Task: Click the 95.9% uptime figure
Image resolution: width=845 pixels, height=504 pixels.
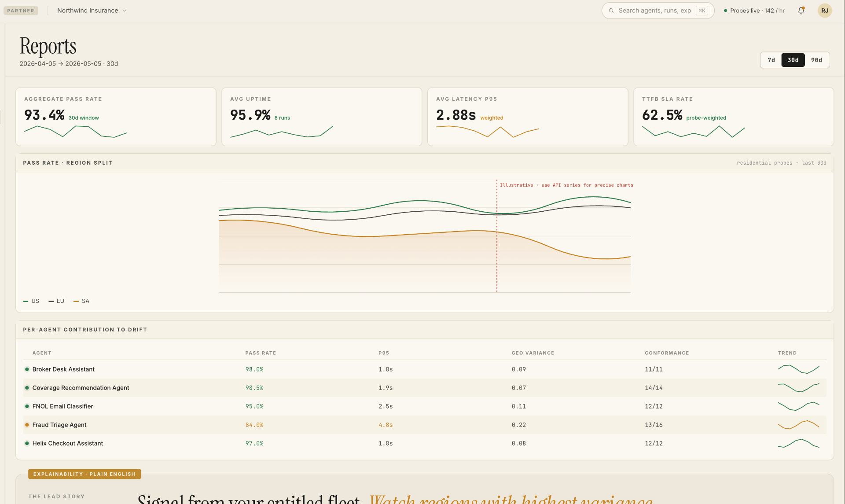Action: (x=250, y=115)
